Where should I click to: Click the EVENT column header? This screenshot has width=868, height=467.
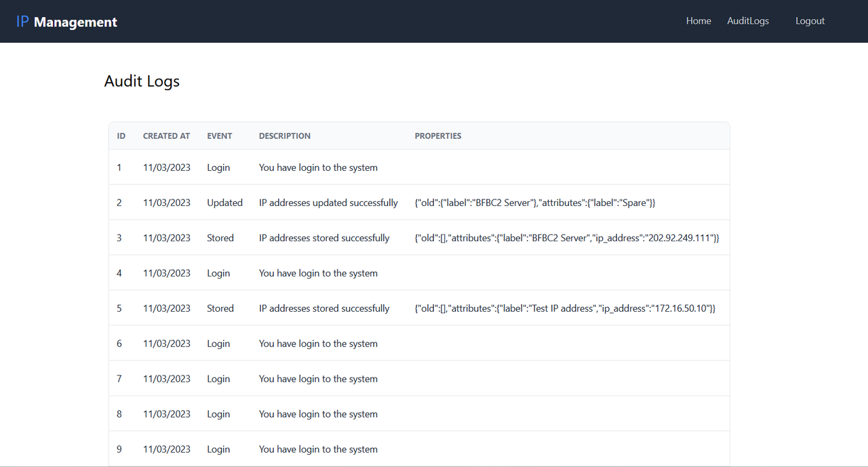pos(220,136)
